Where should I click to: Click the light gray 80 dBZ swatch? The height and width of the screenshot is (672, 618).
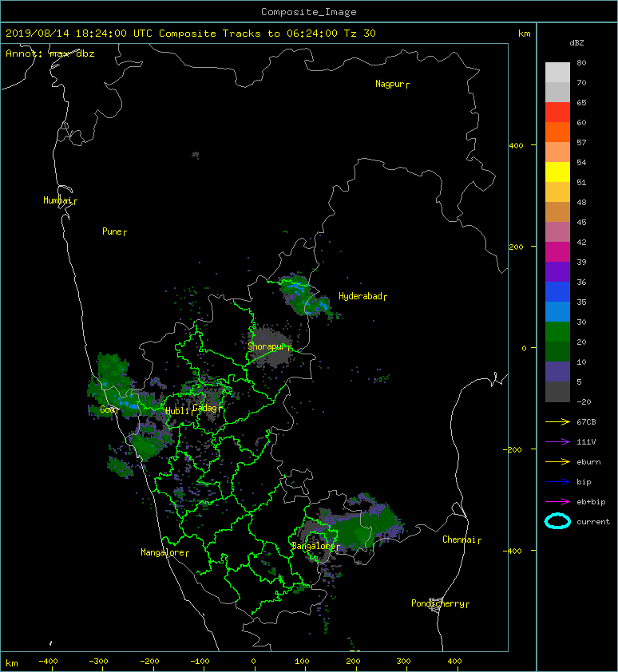(557, 72)
